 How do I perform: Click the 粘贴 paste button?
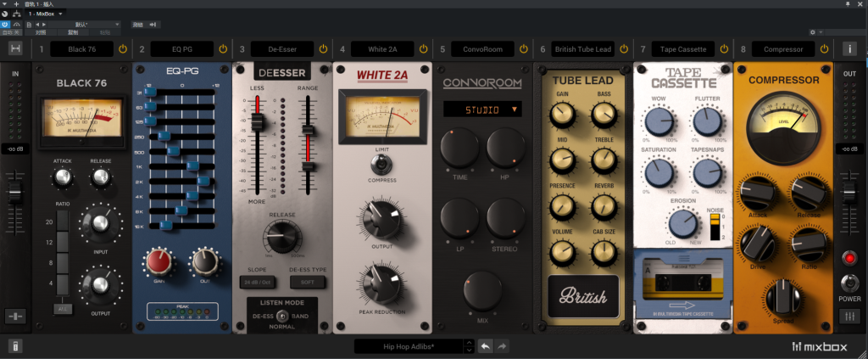click(104, 32)
